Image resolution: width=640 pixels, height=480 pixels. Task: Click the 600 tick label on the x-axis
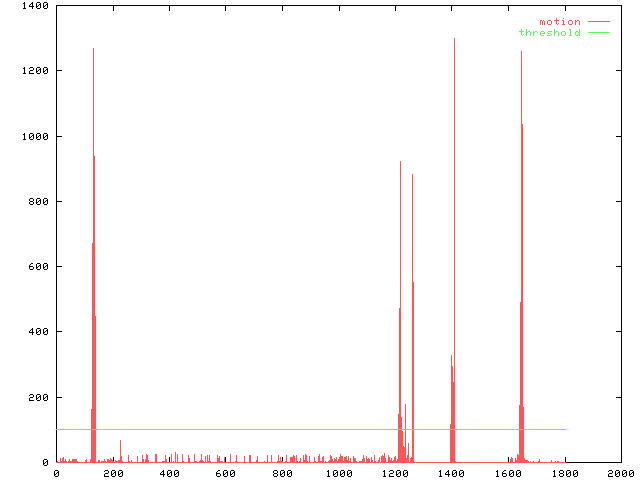click(225, 474)
